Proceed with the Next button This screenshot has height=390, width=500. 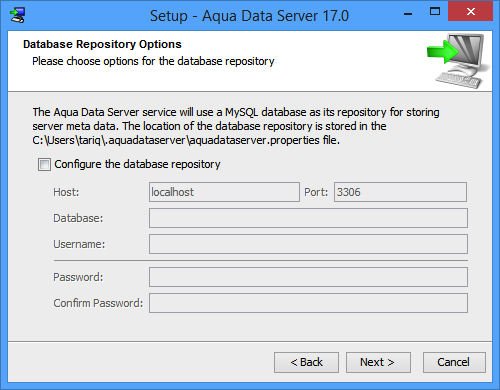coord(378,362)
